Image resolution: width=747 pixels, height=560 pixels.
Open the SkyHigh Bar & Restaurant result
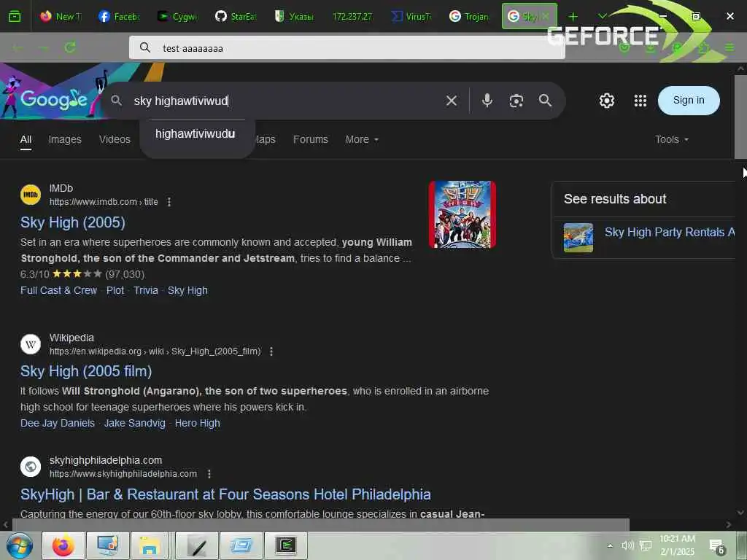(x=225, y=494)
